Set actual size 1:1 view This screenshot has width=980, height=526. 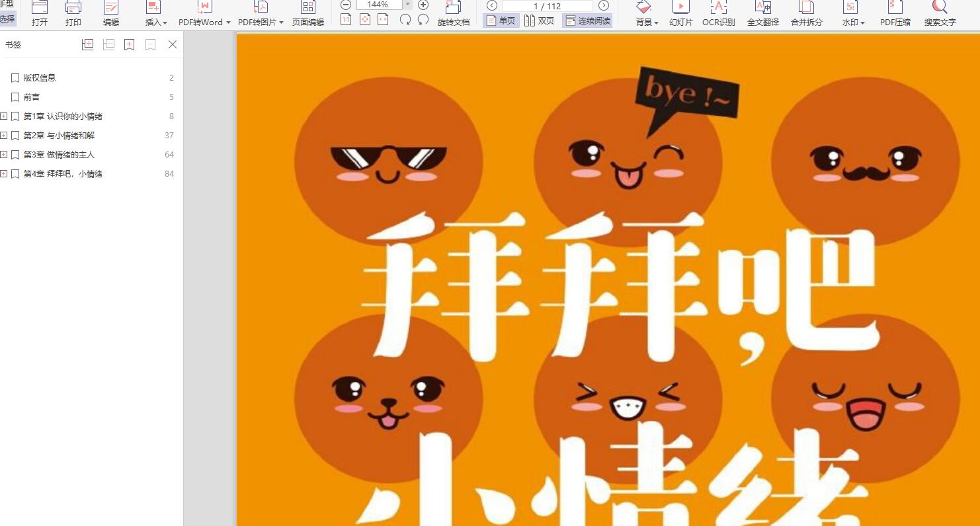pyautogui.click(x=346, y=20)
